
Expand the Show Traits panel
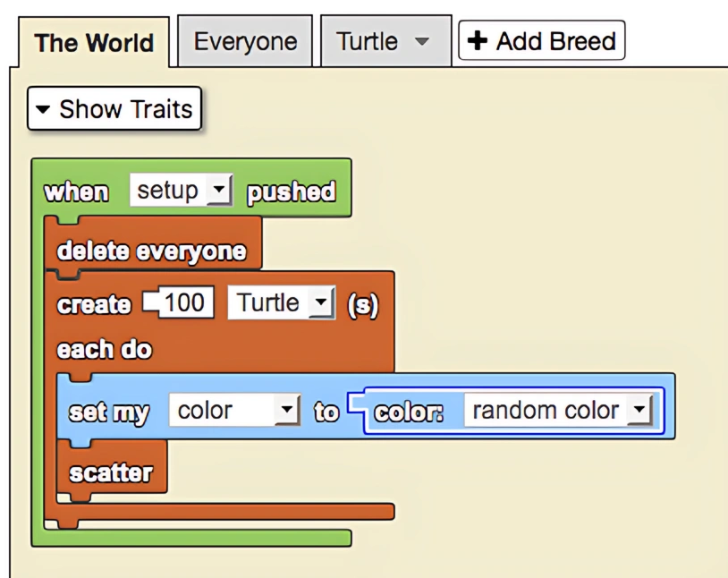[114, 108]
